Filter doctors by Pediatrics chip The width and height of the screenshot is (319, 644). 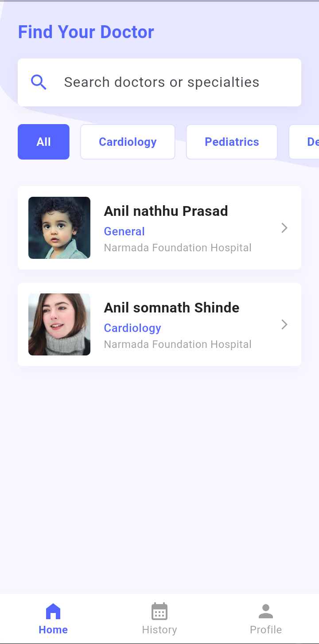[232, 142]
